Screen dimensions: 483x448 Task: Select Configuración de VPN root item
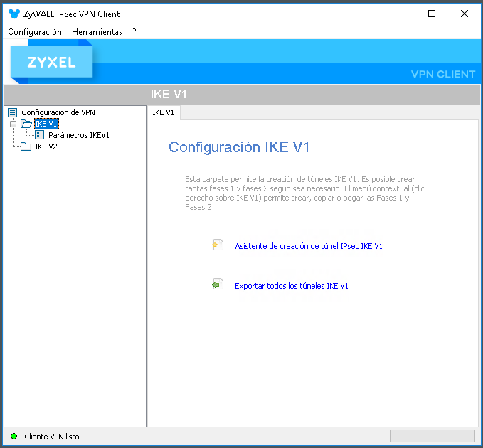58,112
